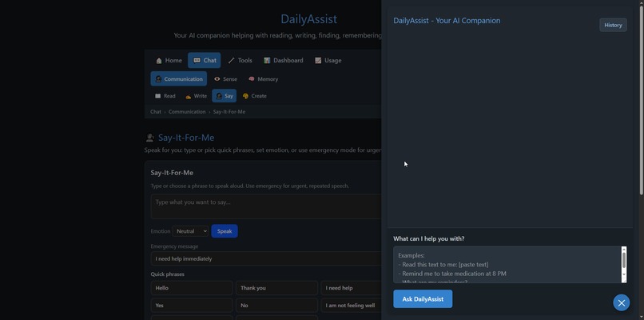This screenshot has width=644, height=320.
Task: Pick the No quick phrase
Action: click(276, 305)
